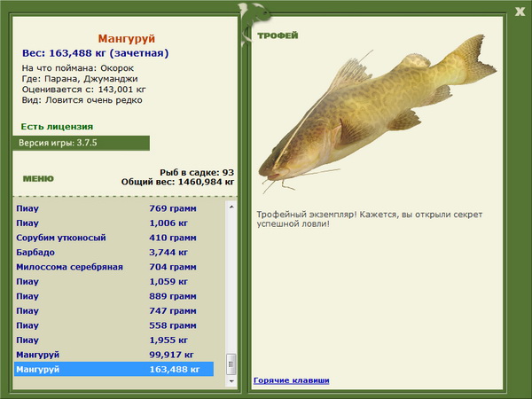Click the Есть лицензия label

(57, 127)
